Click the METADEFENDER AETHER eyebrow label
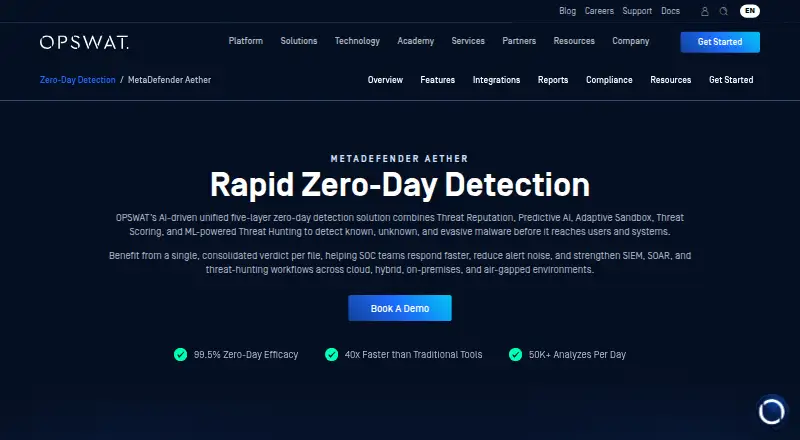The width and height of the screenshot is (800, 440). 399,159
